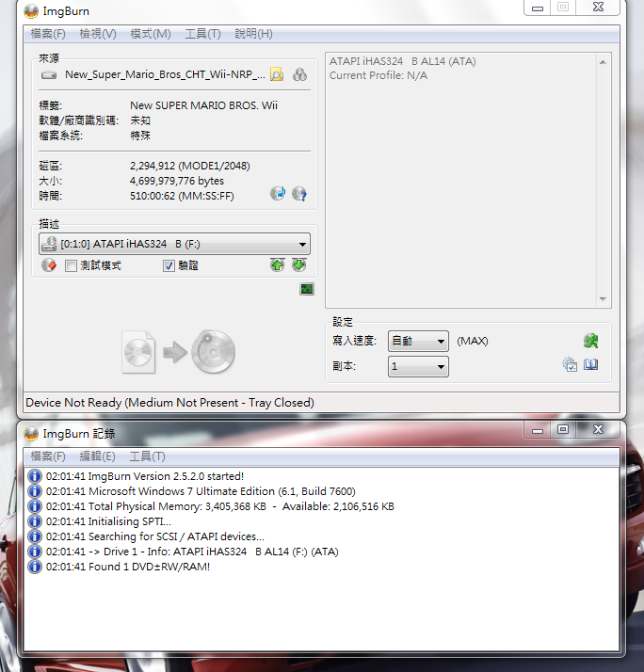
Task: Click size value '4,699,979,776 bytes'
Action: pos(177,181)
